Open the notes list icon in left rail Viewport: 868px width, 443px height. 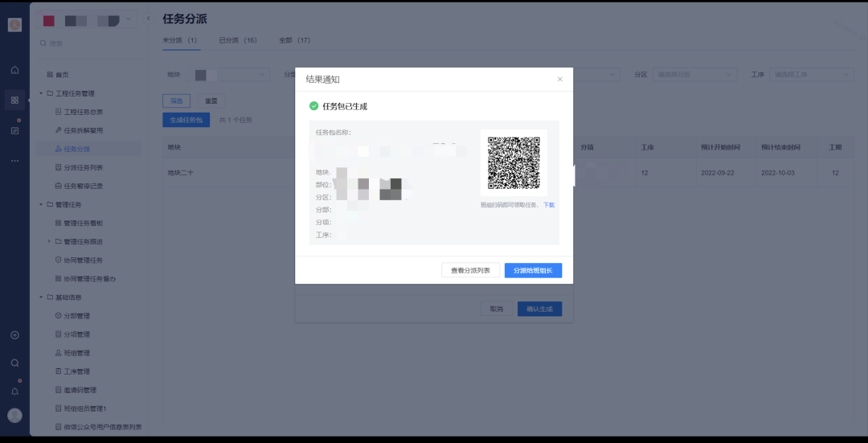click(15, 131)
